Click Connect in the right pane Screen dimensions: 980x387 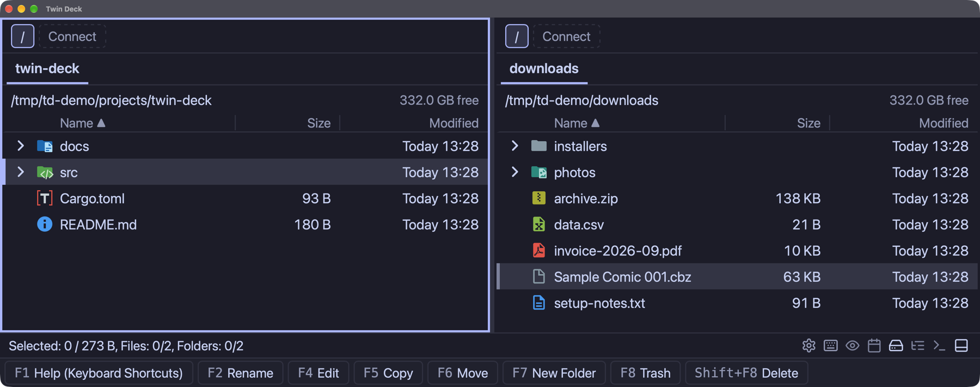tap(567, 37)
